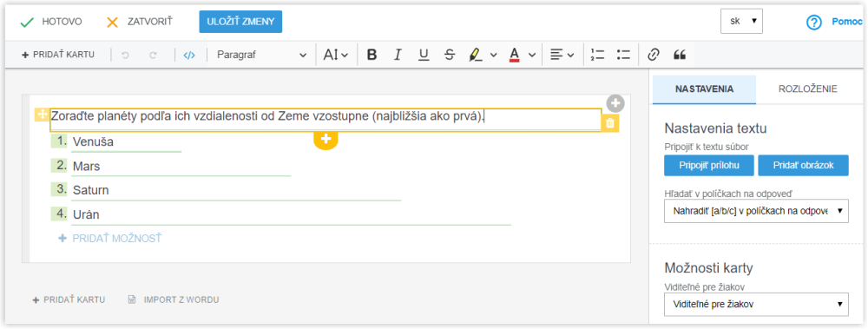Screen dimensions: 868x329
Task: Click the yellow plus below the question text
Action: tap(325, 139)
